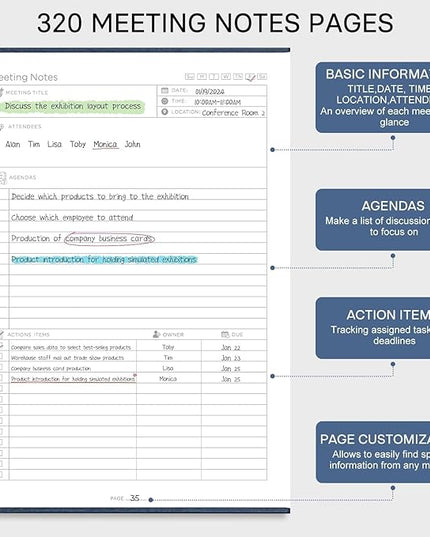Open the Page Customization callout box
This screenshot has height=537, width=430.
[372, 452]
